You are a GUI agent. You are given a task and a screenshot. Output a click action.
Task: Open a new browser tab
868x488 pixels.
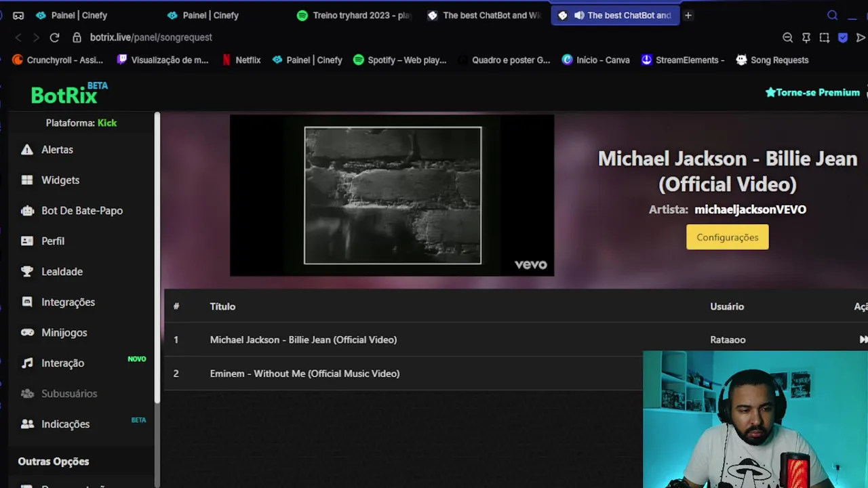[688, 15]
